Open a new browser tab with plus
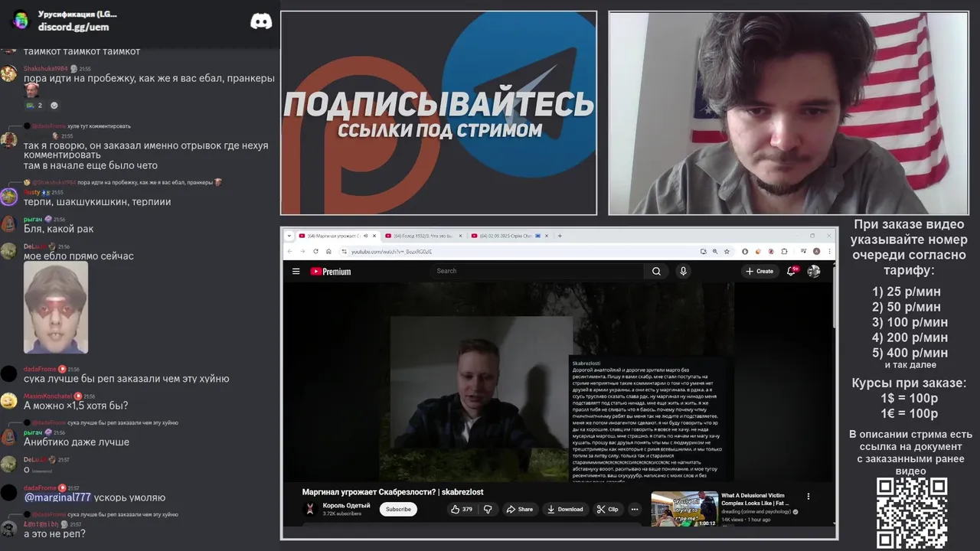The width and height of the screenshot is (980, 551). click(560, 236)
